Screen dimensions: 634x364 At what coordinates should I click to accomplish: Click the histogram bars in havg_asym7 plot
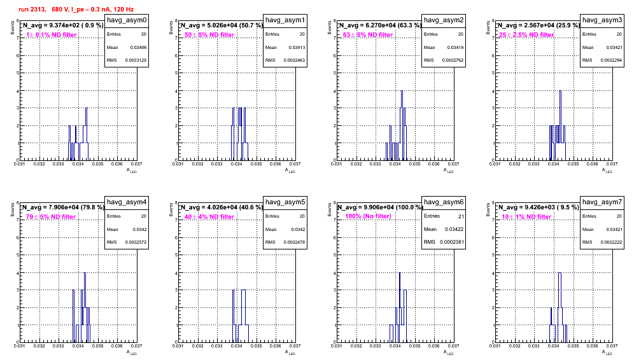click(558, 308)
